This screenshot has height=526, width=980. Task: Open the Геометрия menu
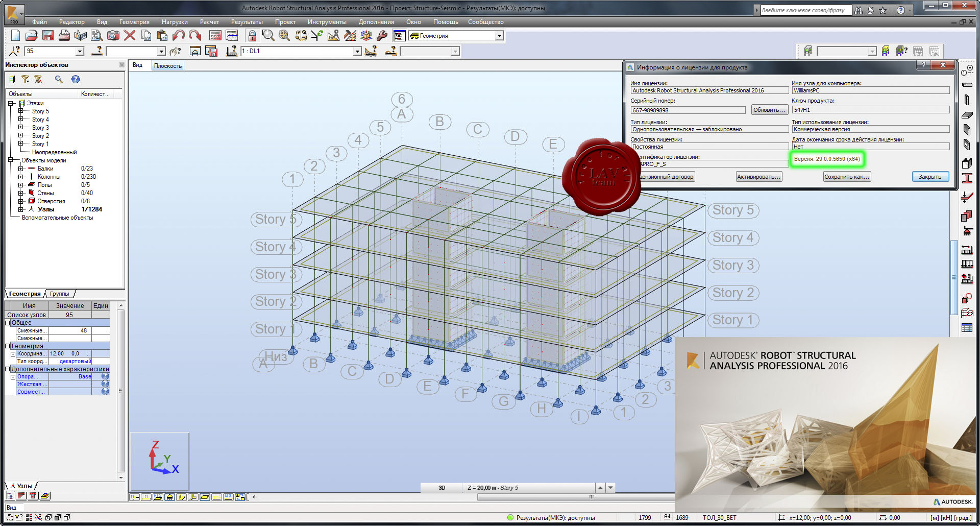(134, 22)
